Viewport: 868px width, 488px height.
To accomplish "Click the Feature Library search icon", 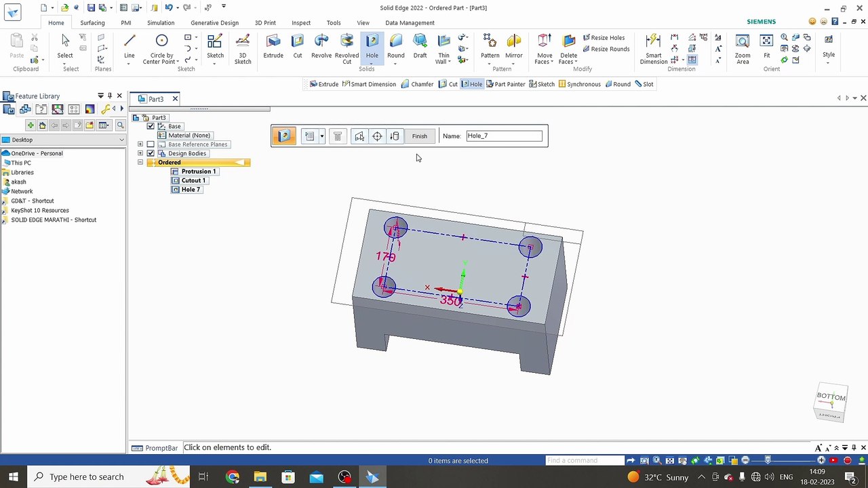I will [120, 125].
